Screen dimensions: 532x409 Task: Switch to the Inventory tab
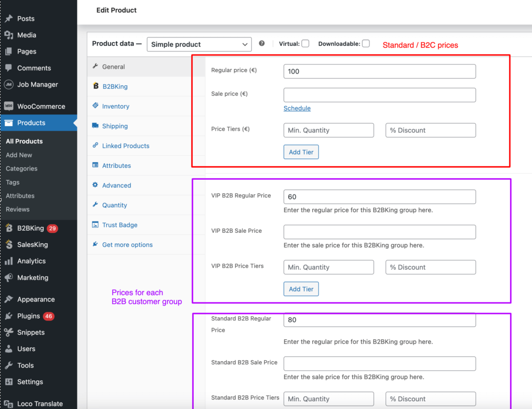click(x=115, y=106)
